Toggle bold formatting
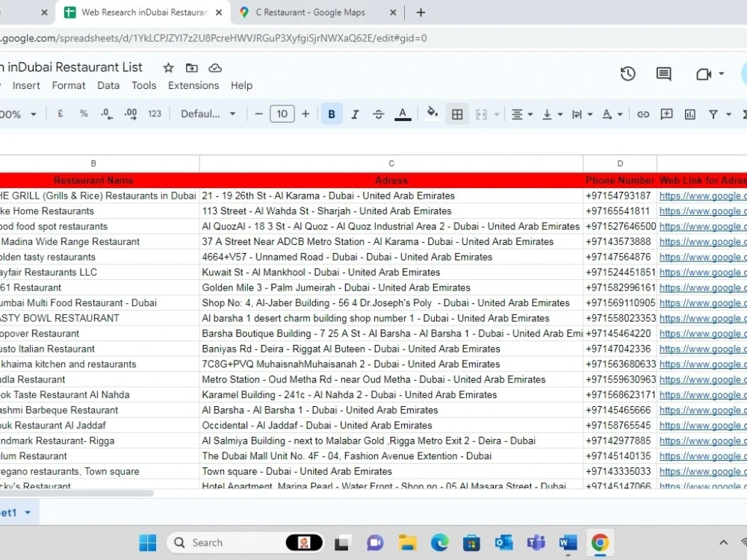Screen dimensions: 747x560 (332, 114)
